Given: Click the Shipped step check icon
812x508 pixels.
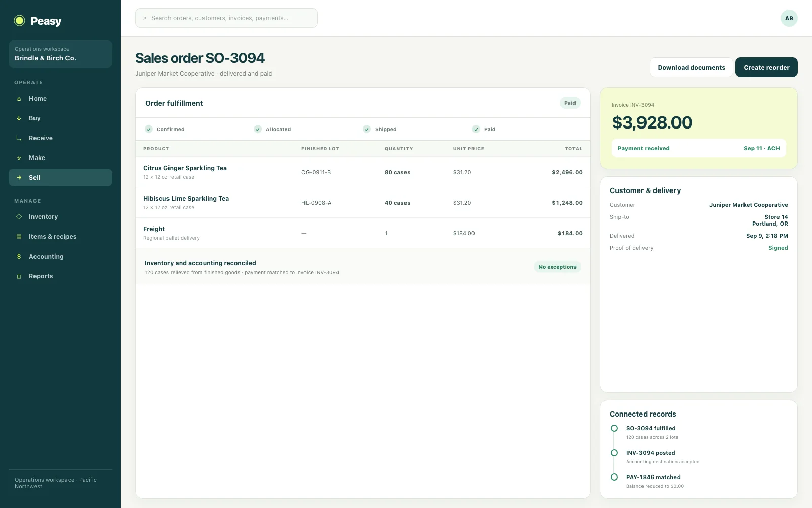Looking at the screenshot, I should pyautogui.click(x=367, y=129).
